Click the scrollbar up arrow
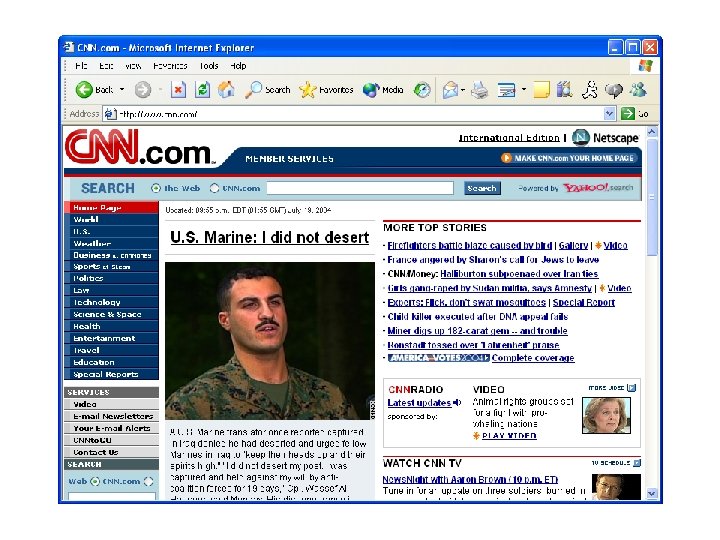The image size is (720, 540). 652,132
